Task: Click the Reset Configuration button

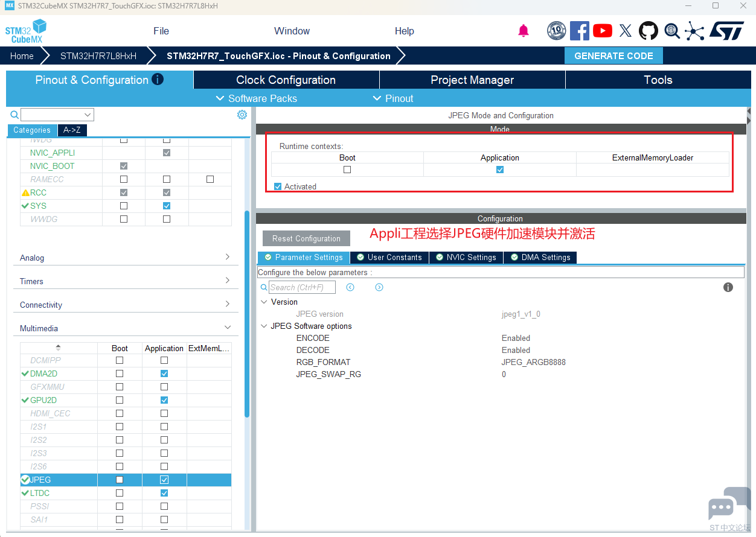Action: [x=306, y=238]
